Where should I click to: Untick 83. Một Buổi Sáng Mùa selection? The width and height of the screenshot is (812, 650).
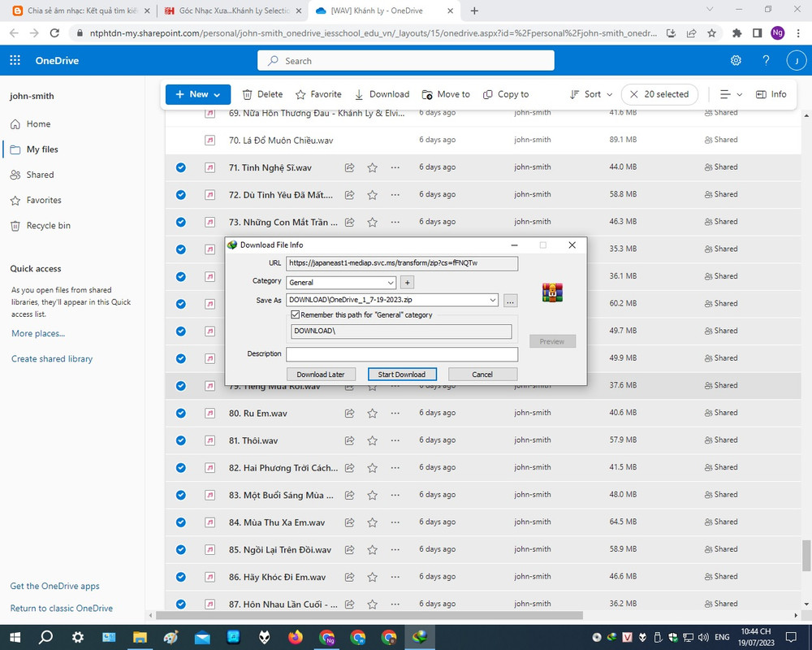click(181, 495)
